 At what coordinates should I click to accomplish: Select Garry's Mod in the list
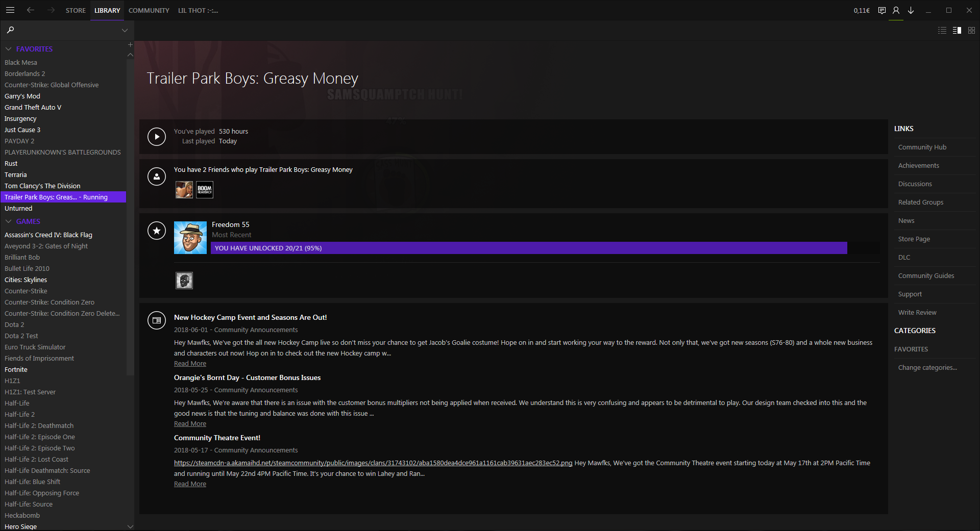(63, 96)
